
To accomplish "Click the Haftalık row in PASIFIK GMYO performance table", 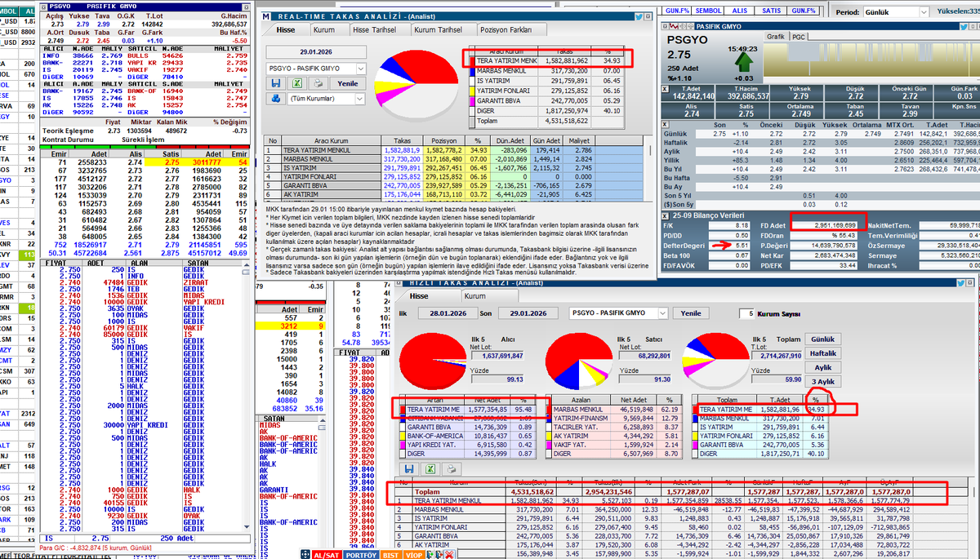I will tap(820, 141).
